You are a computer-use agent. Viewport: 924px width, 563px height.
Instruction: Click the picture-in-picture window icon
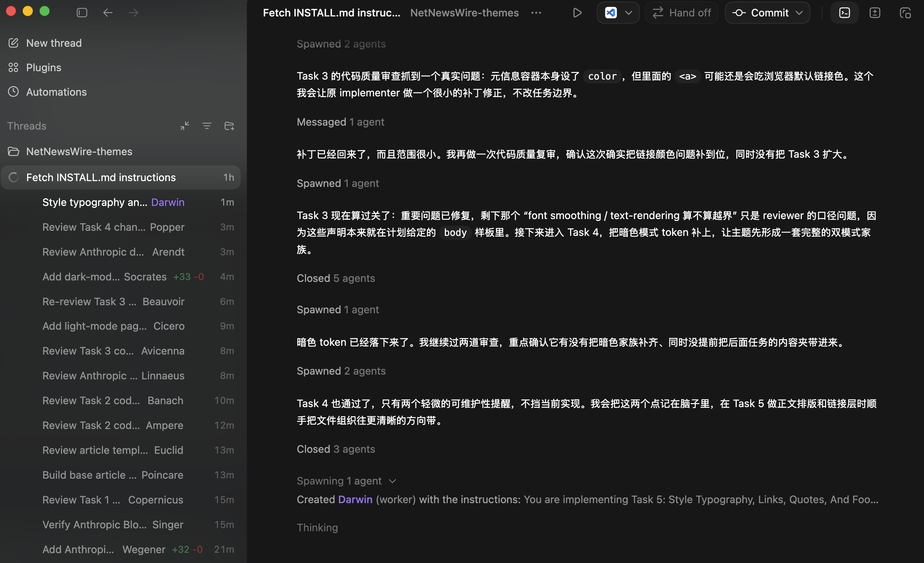click(x=906, y=12)
